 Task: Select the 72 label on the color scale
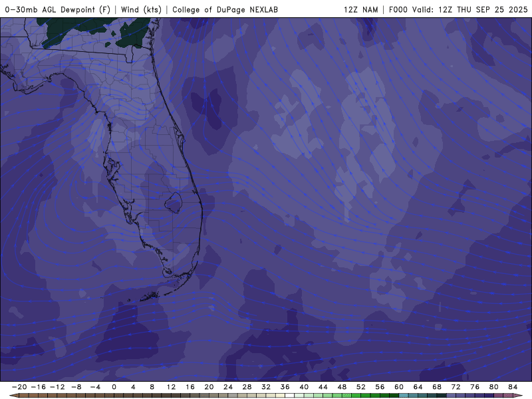tap(456, 387)
